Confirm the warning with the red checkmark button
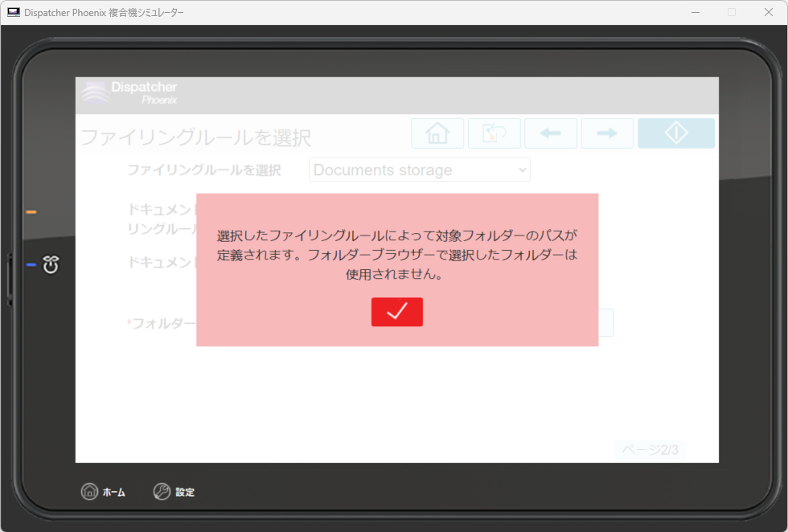 396,312
